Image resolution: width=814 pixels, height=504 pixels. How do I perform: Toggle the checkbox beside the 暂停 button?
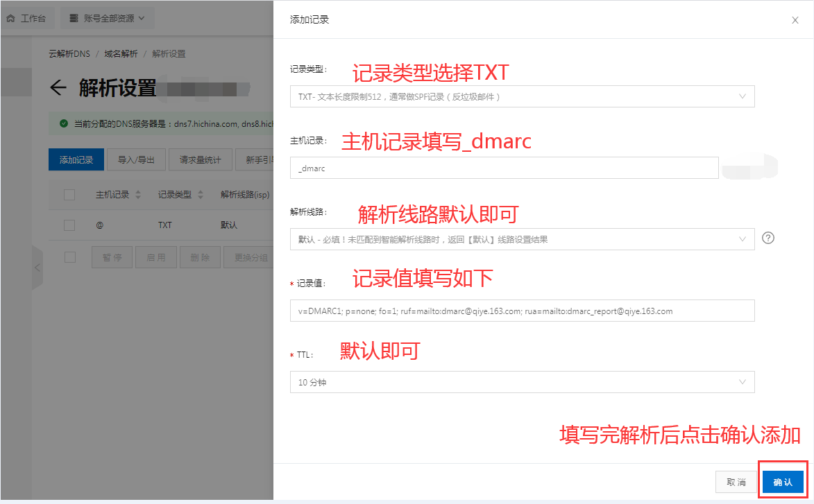[69, 257]
